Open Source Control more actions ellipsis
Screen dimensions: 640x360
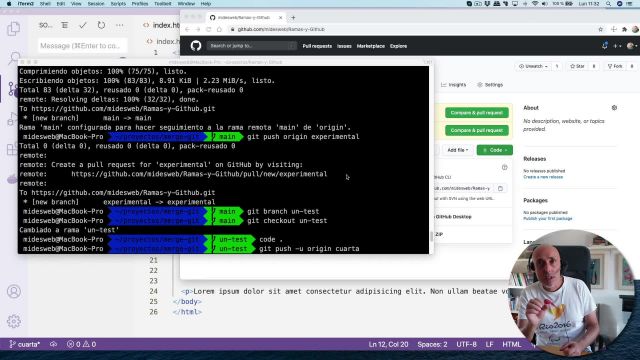120,25
